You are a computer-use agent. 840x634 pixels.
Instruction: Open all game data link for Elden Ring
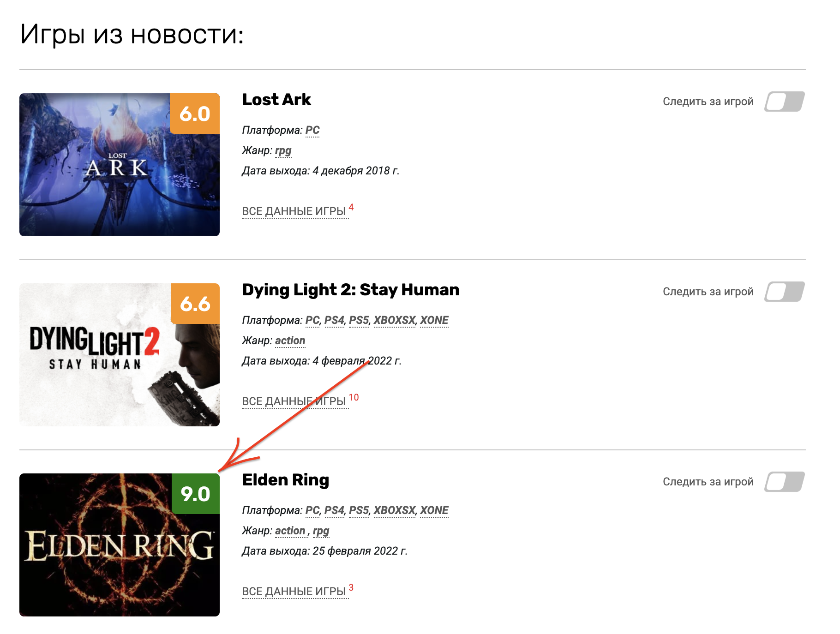click(x=294, y=592)
